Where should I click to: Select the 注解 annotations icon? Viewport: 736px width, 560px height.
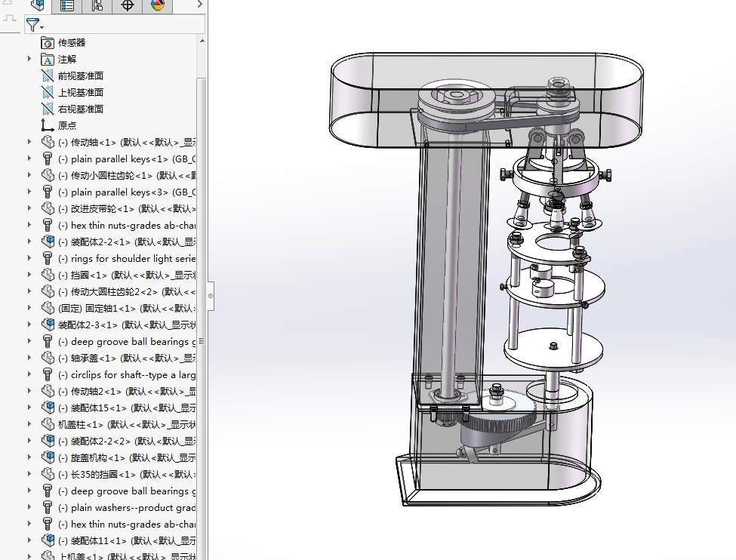[48, 60]
